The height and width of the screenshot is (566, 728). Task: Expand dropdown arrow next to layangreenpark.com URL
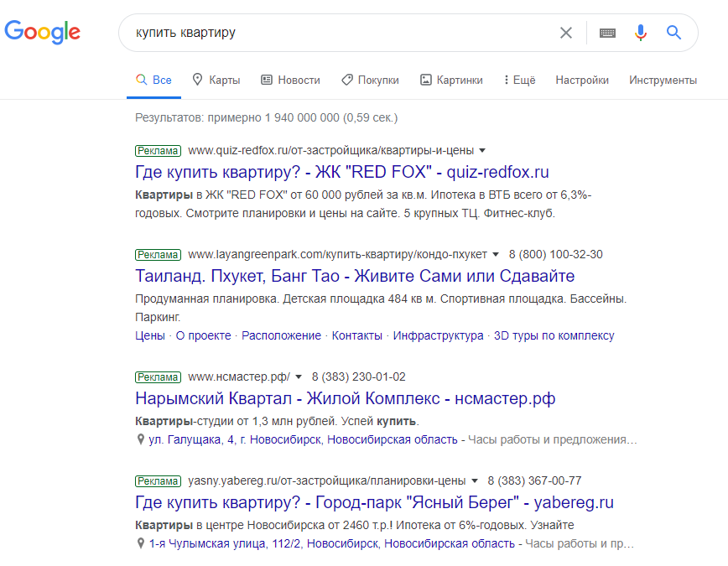tap(496, 254)
